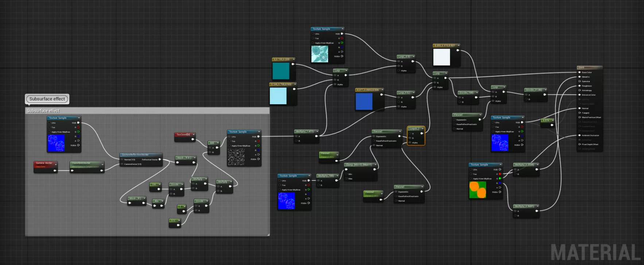This screenshot has width=644, height=265.
Task: Click Roughness pin on the material node
Action: [579, 86]
